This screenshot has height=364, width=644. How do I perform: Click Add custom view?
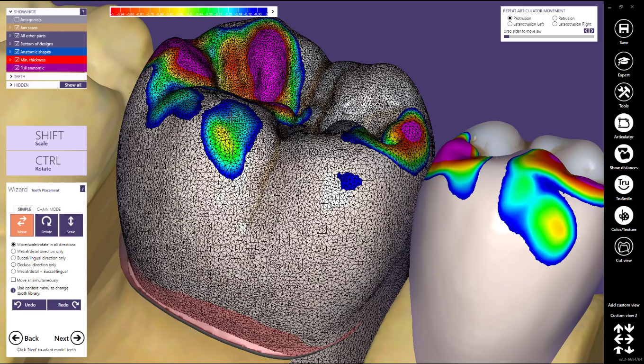(624, 305)
